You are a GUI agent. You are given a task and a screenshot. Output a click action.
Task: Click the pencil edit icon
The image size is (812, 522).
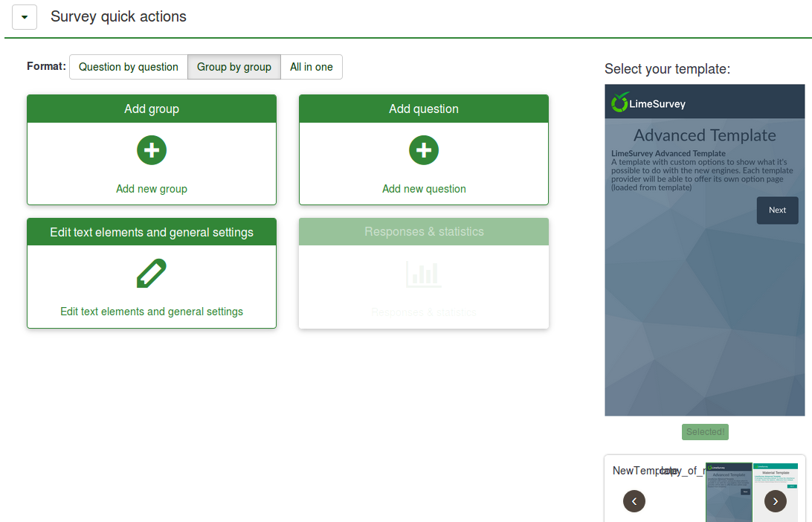[x=152, y=274]
